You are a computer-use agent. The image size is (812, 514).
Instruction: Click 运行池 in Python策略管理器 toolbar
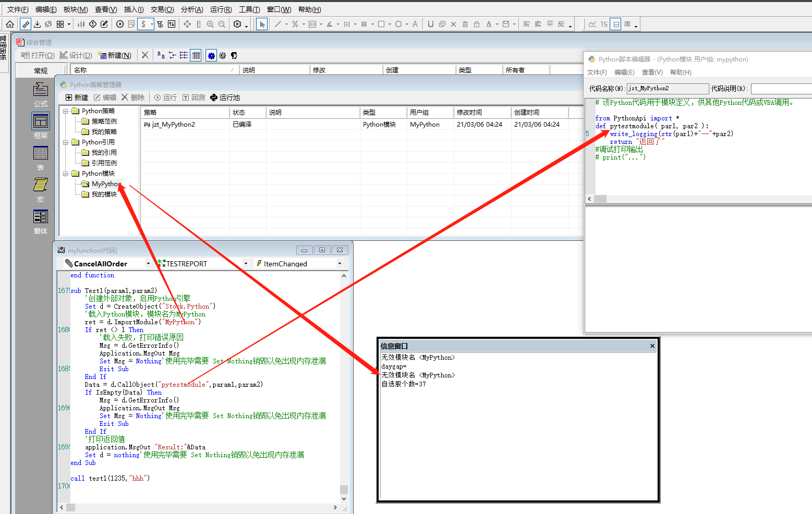click(225, 97)
